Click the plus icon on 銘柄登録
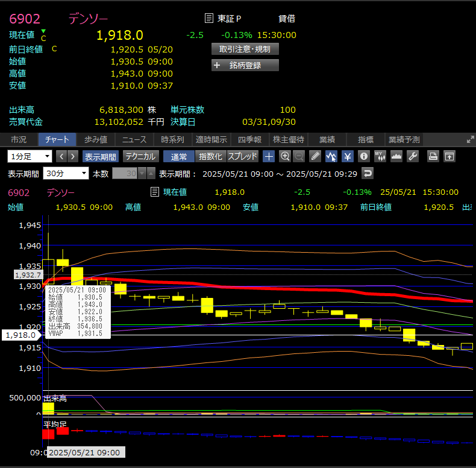476x468 pixels. (x=217, y=65)
